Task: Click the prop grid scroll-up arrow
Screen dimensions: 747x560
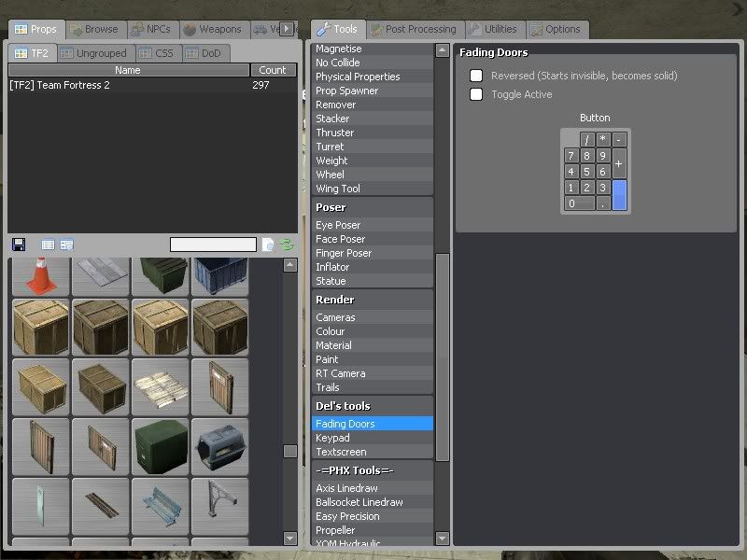Action: click(x=290, y=265)
